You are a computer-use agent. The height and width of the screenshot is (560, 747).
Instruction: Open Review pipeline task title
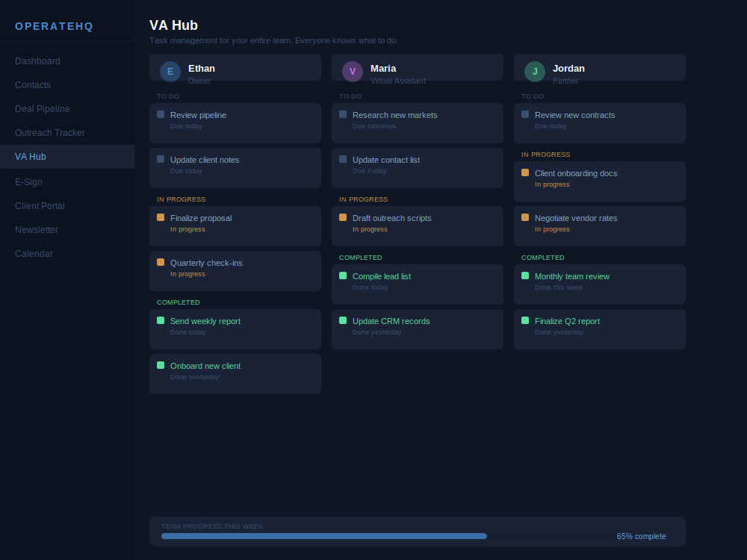pyautogui.click(x=198, y=115)
